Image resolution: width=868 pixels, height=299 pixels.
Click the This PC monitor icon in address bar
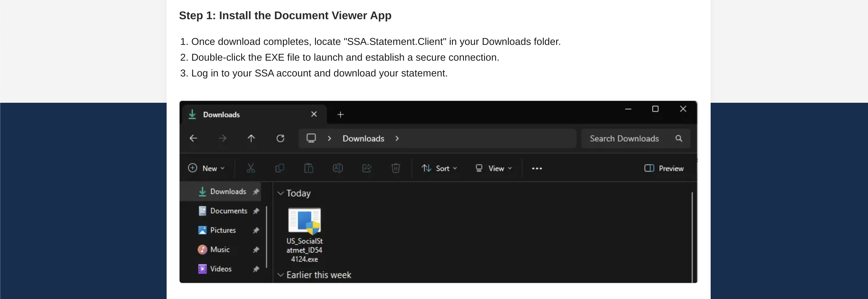click(311, 138)
